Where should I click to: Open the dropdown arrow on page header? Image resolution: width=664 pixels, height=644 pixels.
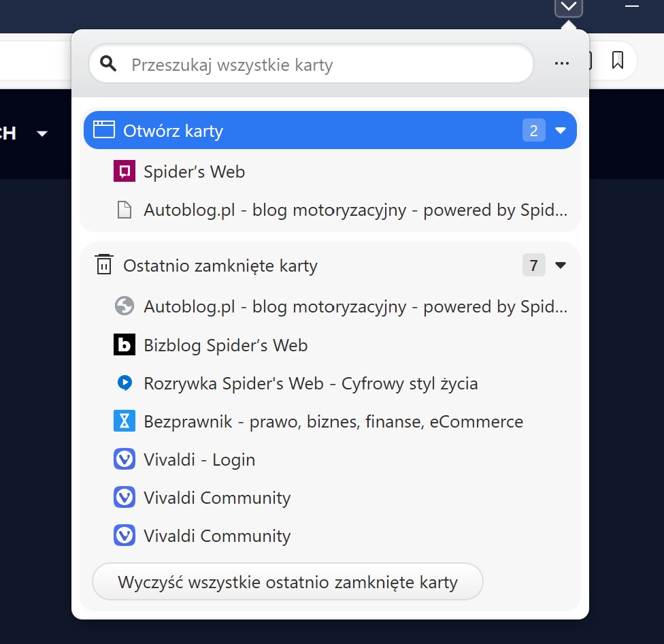(x=42, y=134)
